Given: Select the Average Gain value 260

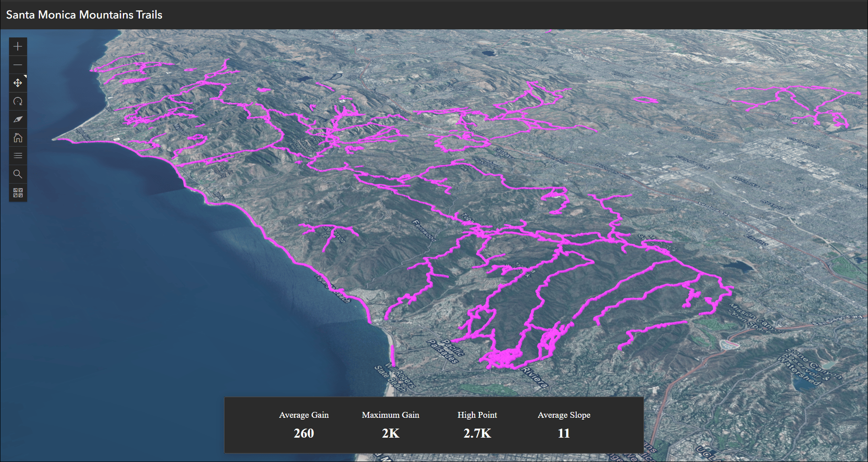Looking at the screenshot, I should pos(304,434).
